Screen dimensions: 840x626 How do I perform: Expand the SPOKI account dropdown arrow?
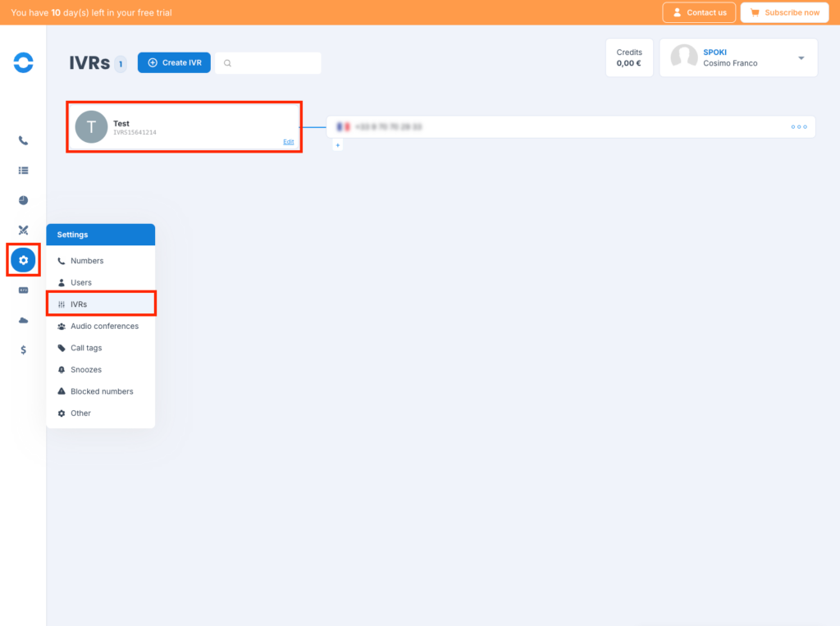pyautogui.click(x=801, y=58)
